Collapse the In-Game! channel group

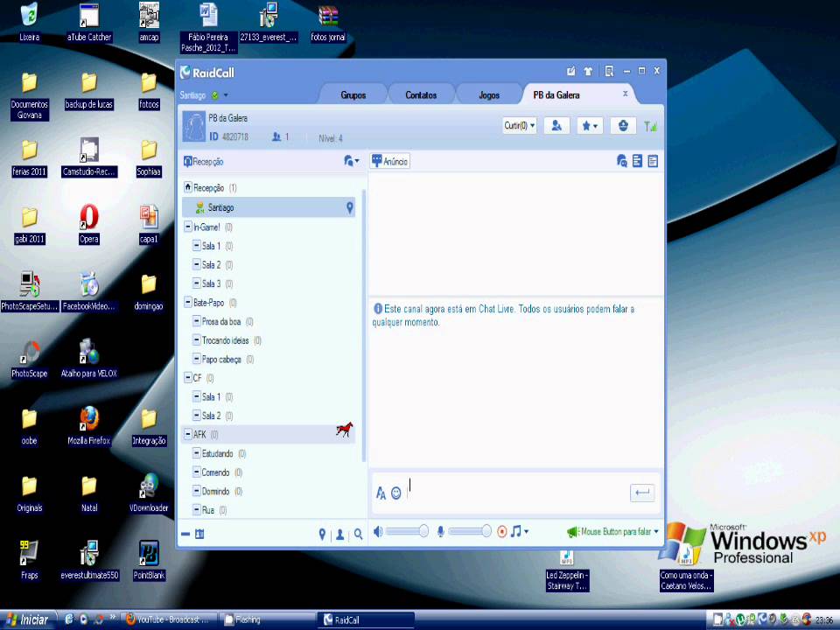[x=188, y=227]
